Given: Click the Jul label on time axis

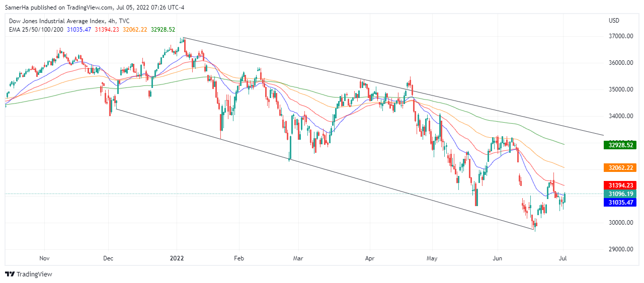Looking at the screenshot, I should (563, 258).
